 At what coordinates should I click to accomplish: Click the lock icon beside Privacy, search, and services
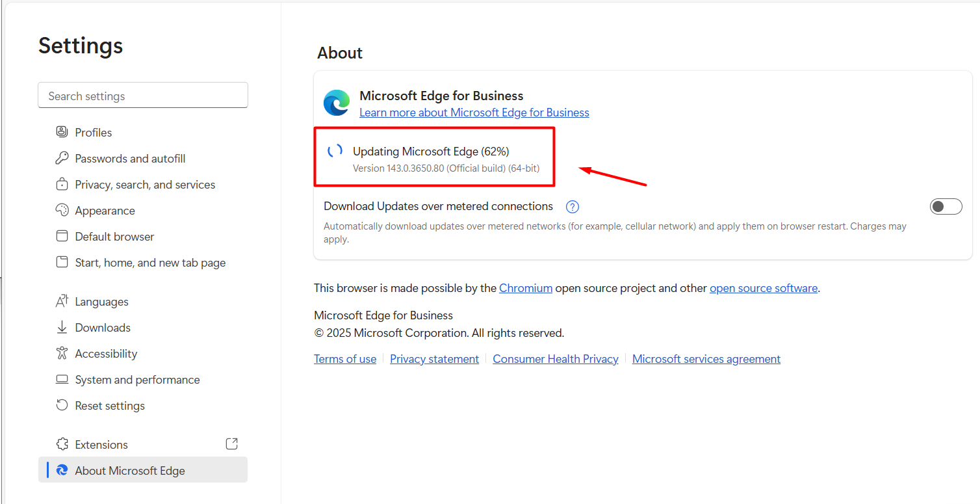point(62,184)
